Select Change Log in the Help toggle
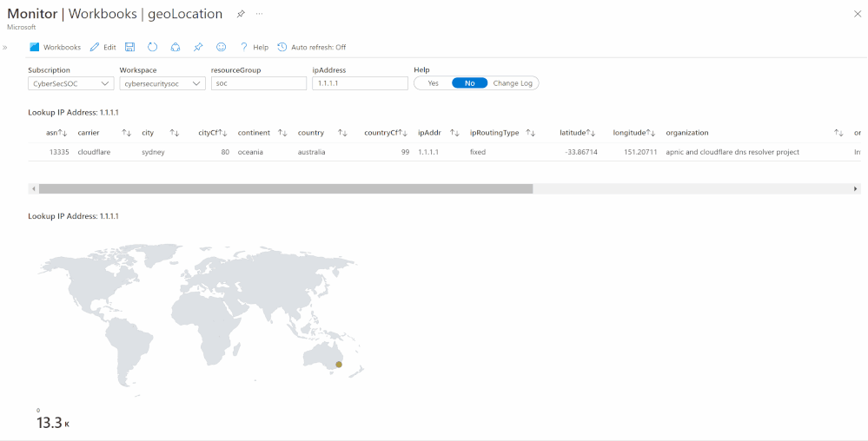The height and width of the screenshot is (441, 868). click(513, 83)
